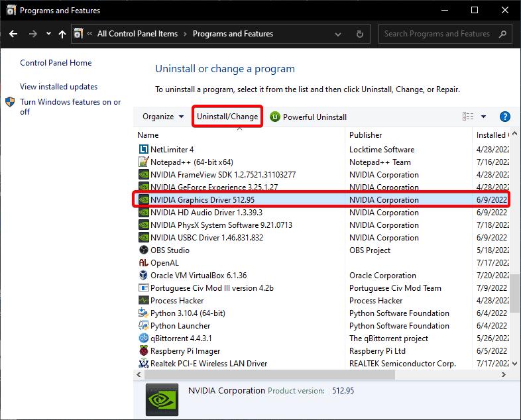Click the qBittorrent program icon
Screen dimensions: 521x420
pos(144,339)
